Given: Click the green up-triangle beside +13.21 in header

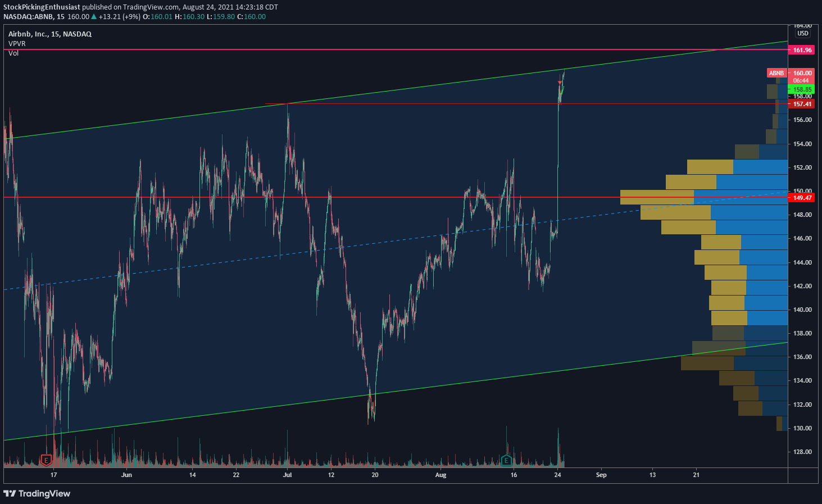Looking at the screenshot, I should pyautogui.click(x=94, y=17).
